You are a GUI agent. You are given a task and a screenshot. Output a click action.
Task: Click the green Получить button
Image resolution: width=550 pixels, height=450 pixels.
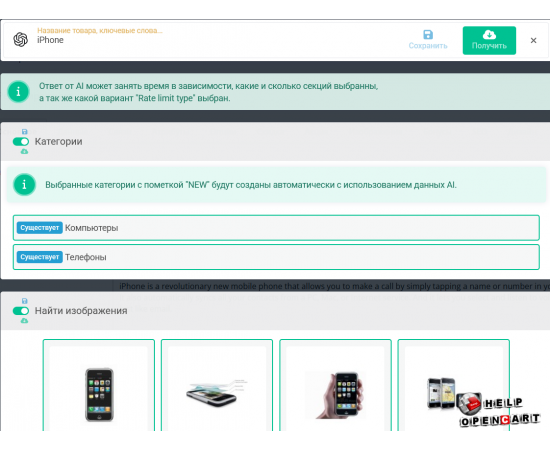point(489,40)
